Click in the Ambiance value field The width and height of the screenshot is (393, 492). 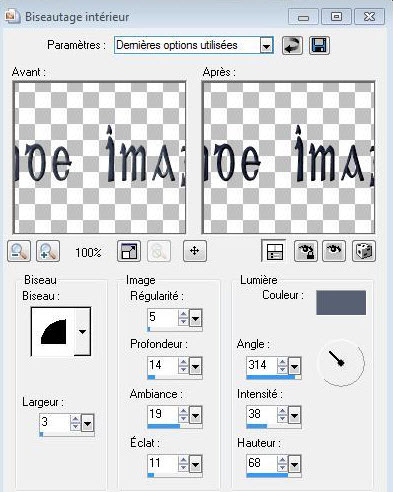[x=163, y=414]
